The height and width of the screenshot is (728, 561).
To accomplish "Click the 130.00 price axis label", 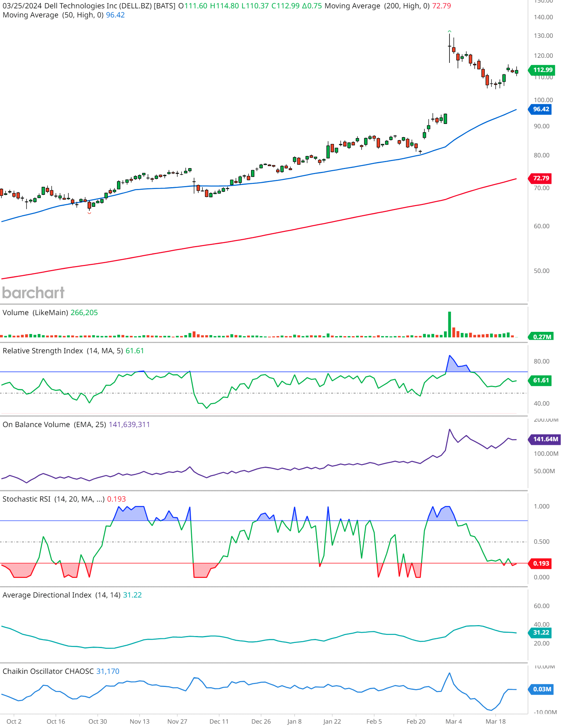I will pos(543,36).
